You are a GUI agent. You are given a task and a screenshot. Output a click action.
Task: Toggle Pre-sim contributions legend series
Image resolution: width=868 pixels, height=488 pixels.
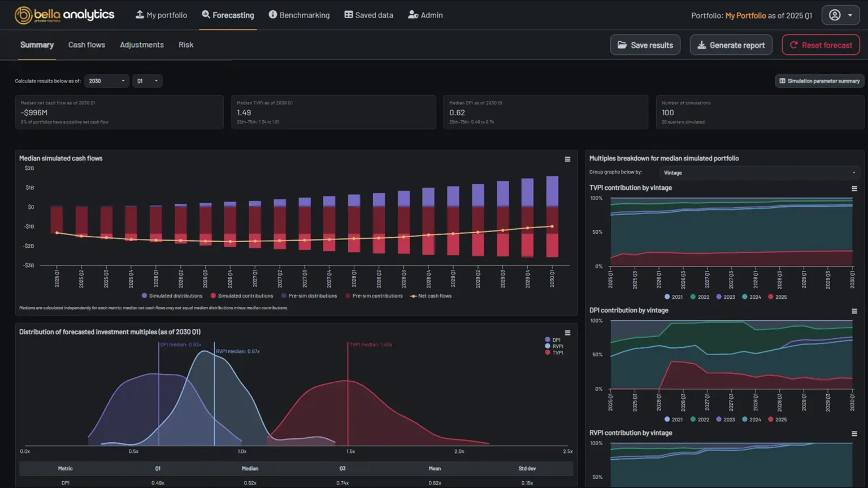[374, 296]
